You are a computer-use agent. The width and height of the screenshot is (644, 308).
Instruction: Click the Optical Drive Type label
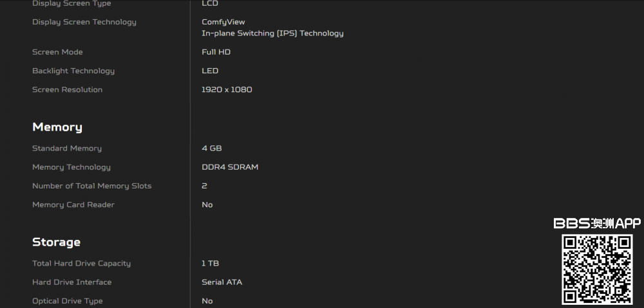point(68,301)
